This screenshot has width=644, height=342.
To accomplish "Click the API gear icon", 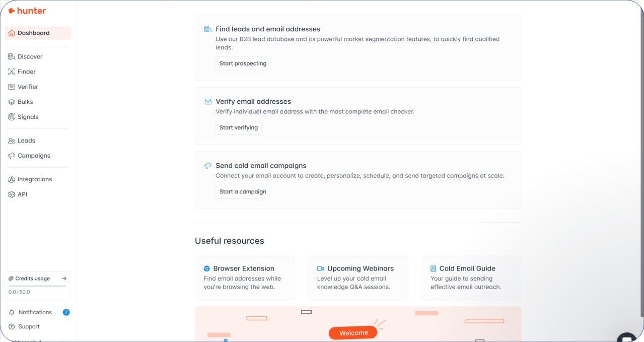I will [12, 194].
